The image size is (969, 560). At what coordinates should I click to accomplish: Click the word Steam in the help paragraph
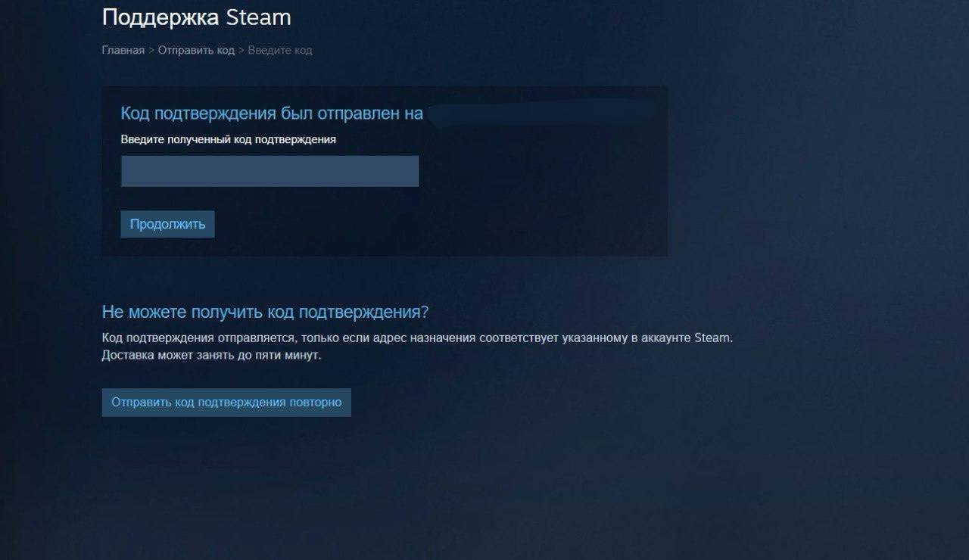coord(712,338)
